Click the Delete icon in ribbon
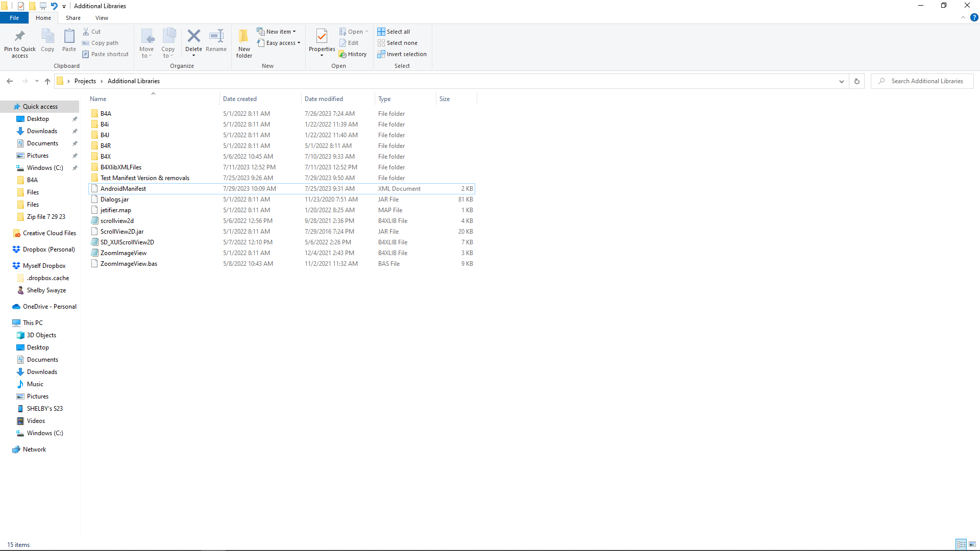This screenshot has height=551, width=980. tap(193, 37)
